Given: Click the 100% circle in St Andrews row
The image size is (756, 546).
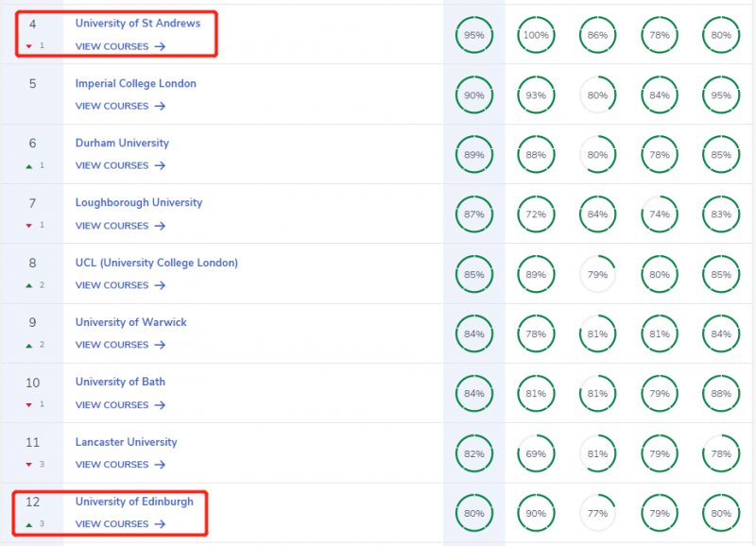Looking at the screenshot, I should click(536, 35).
